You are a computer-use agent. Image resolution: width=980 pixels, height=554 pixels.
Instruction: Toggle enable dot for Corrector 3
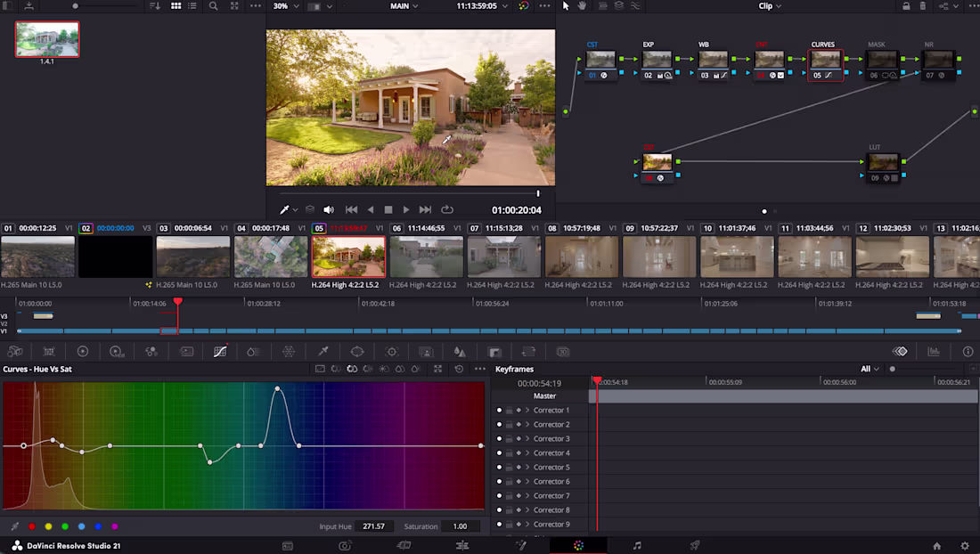[499, 439]
